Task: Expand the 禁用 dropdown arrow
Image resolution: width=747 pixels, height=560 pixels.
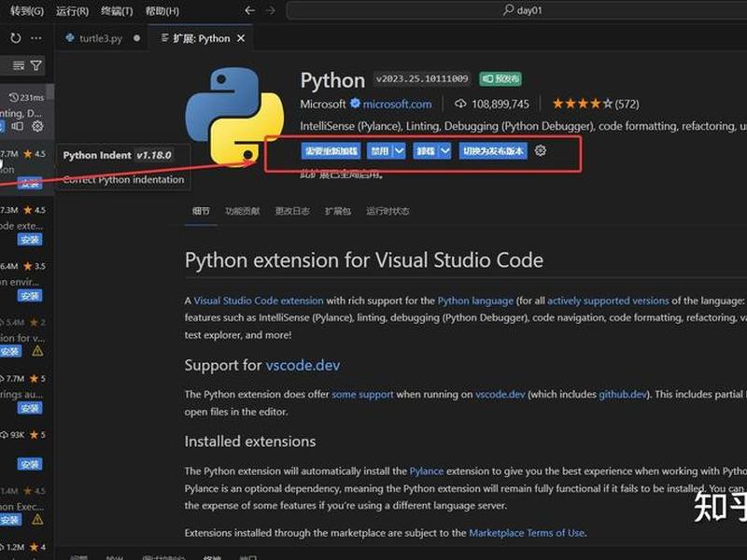Action: (400, 151)
